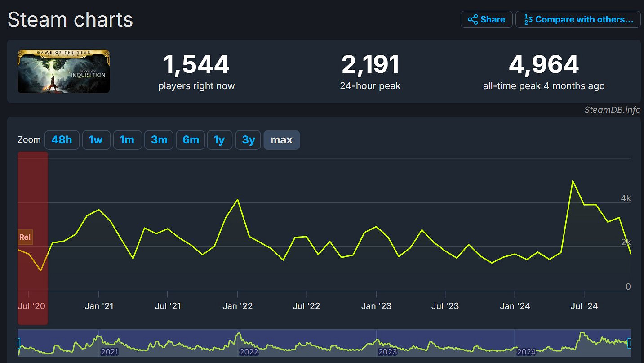Switch zoom range to 1w
The image size is (644, 363).
tap(96, 140)
